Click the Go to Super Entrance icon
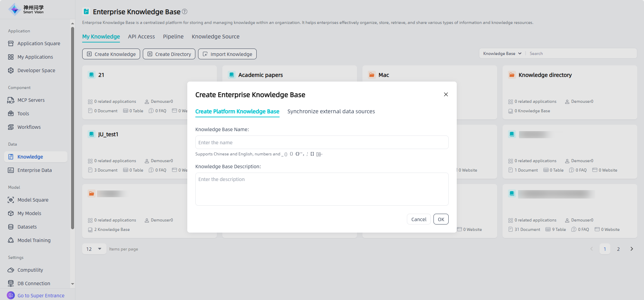This screenshot has width=644, height=300. 11,295
